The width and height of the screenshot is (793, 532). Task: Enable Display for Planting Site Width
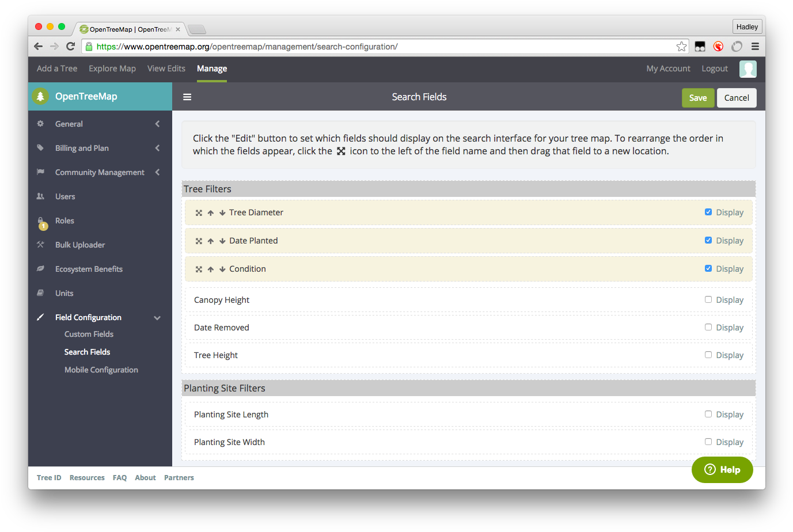click(x=708, y=442)
